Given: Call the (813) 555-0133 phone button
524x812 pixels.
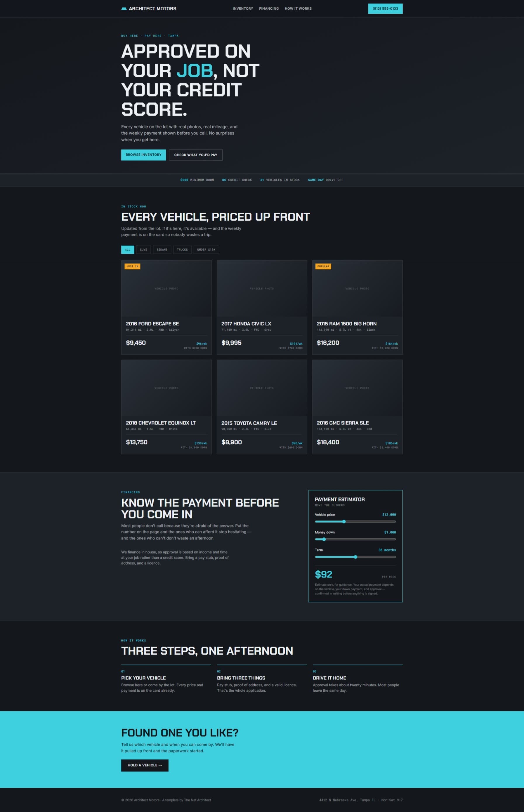Looking at the screenshot, I should [x=385, y=8].
